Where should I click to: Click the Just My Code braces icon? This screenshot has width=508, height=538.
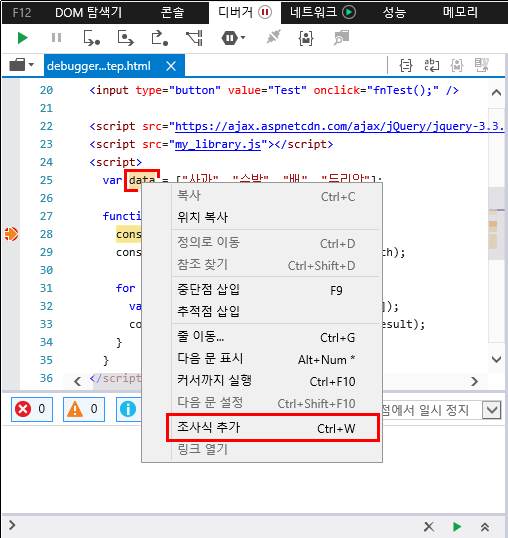306,38
